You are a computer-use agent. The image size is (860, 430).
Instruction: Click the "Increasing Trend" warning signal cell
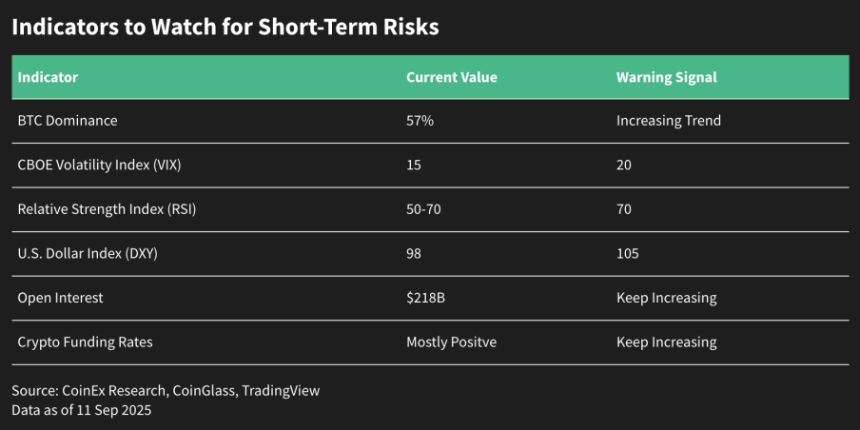point(668,121)
